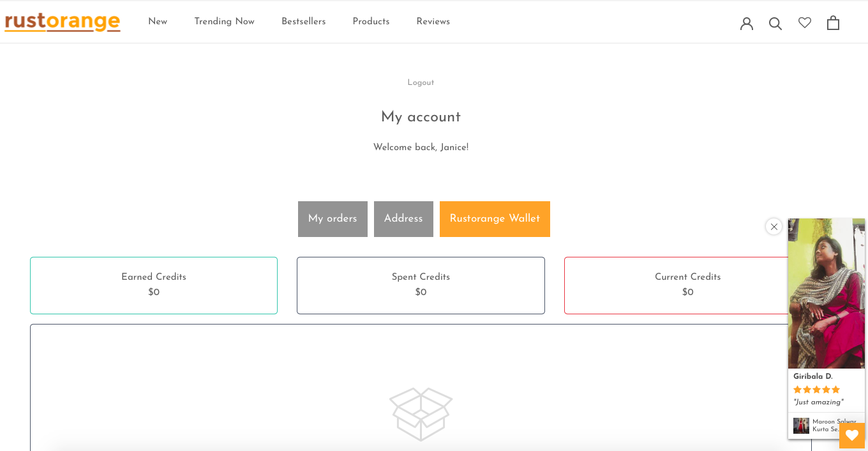Open Trending Now in navigation

[224, 22]
